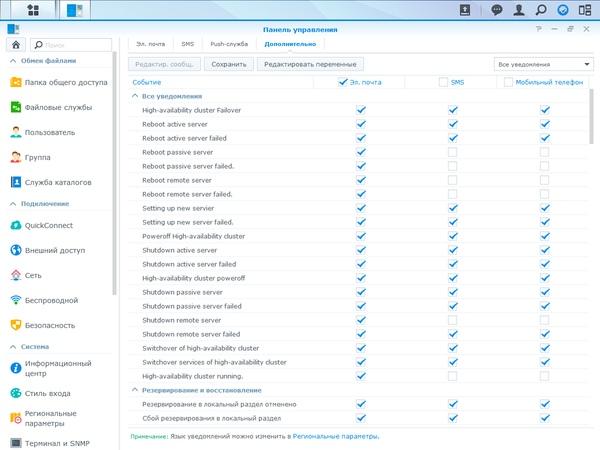Uncheck email for High-availability cluster Failover

click(x=361, y=110)
